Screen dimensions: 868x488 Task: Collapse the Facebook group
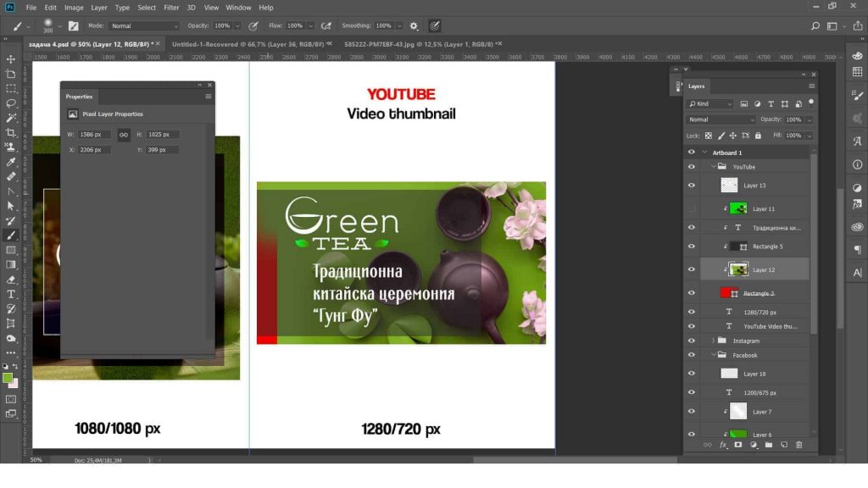coord(713,355)
